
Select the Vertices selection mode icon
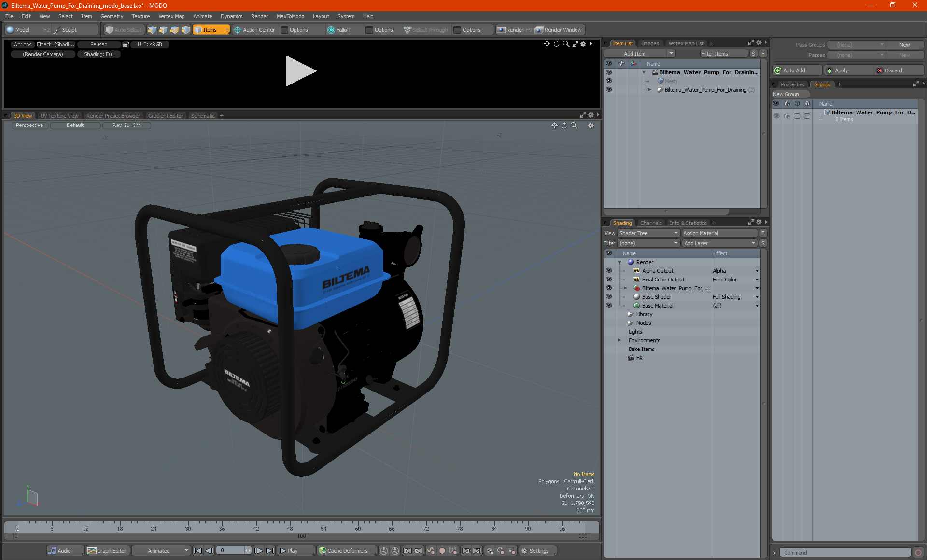(152, 30)
